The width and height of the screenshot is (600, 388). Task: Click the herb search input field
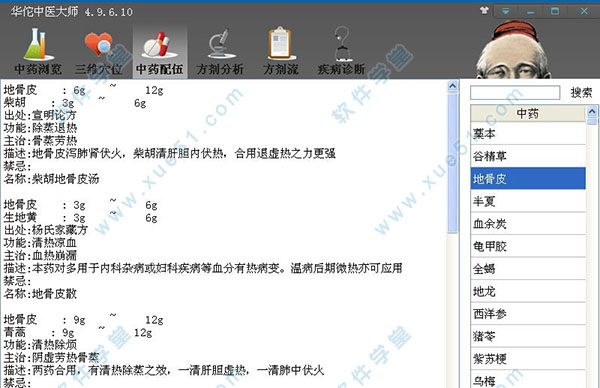[x=515, y=93]
